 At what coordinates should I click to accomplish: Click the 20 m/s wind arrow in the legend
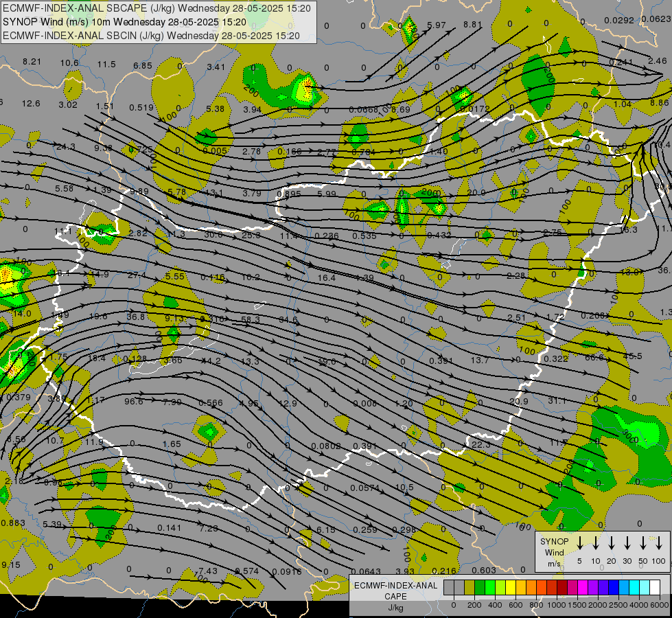(x=612, y=543)
